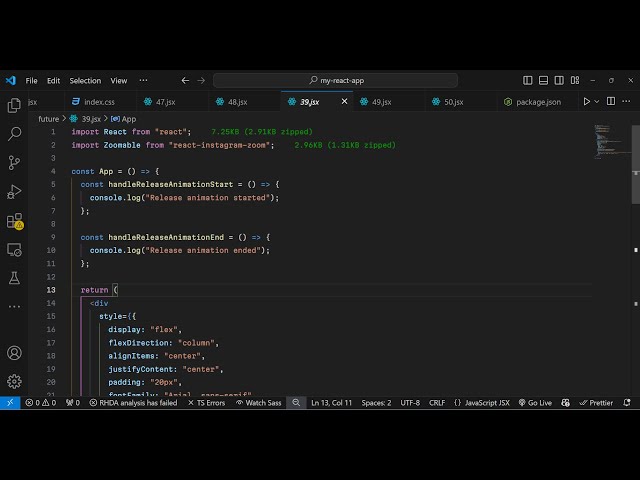Click the Prettier status bar item

click(596, 403)
